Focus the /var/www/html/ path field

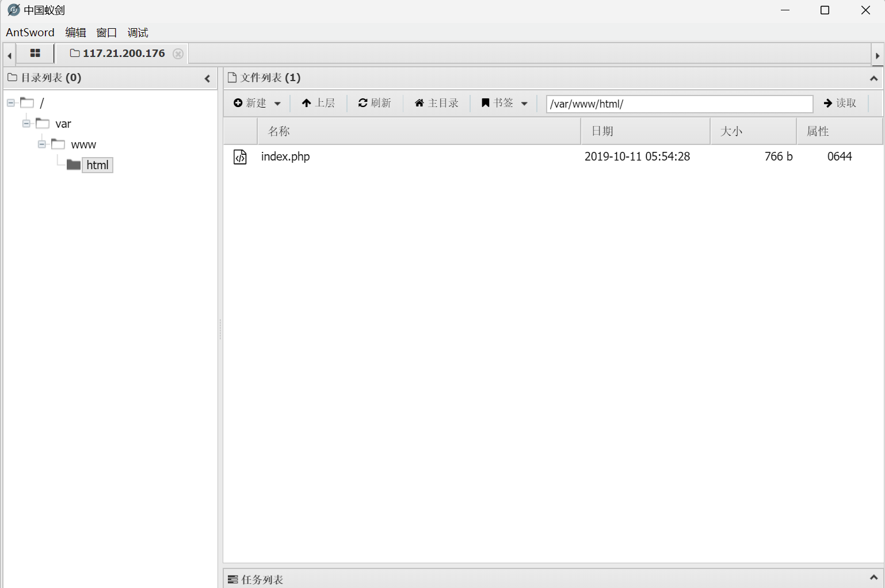click(679, 104)
